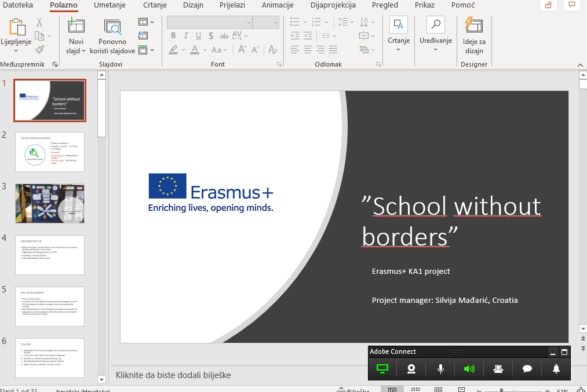Open the Adobe Connect chat bubble icon
This screenshot has height=392, width=587.
527,369
